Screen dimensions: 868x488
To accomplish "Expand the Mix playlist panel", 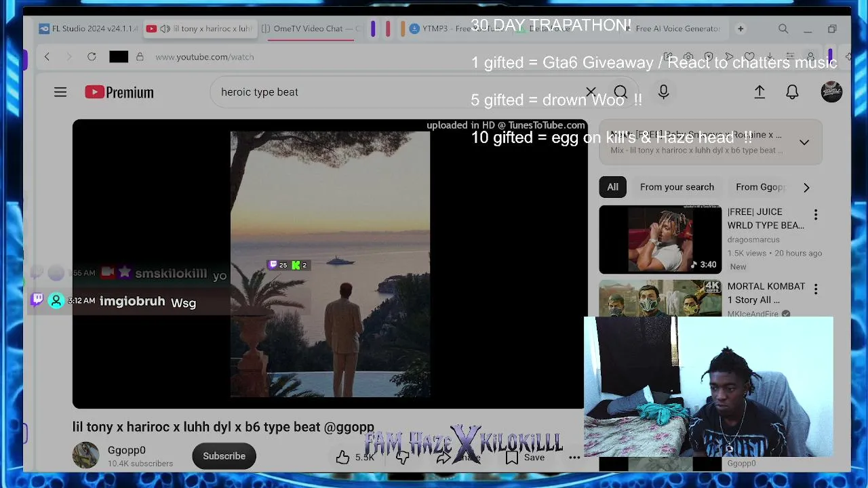I will (x=804, y=142).
